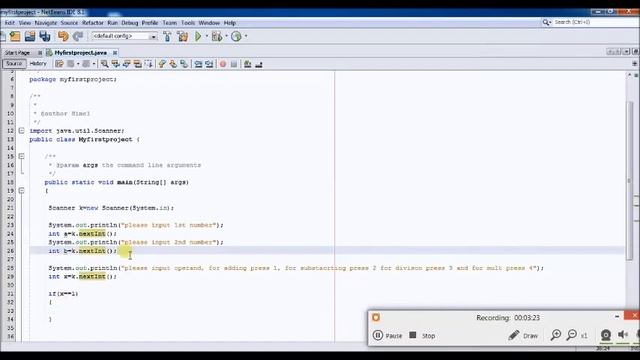This screenshot has height=360, width=640.
Task: Open the View menu
Action: point(24,23)
